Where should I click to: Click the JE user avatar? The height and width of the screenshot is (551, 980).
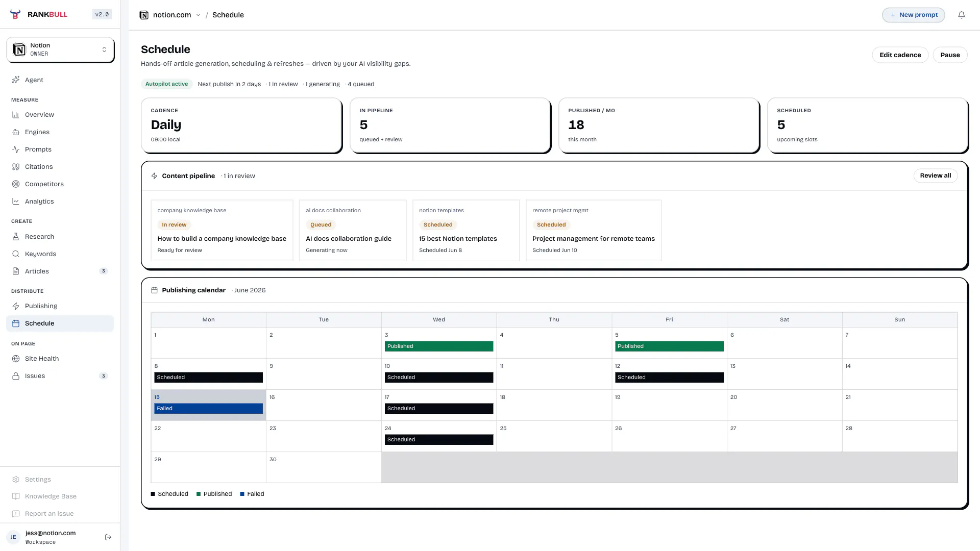[13, 537]
